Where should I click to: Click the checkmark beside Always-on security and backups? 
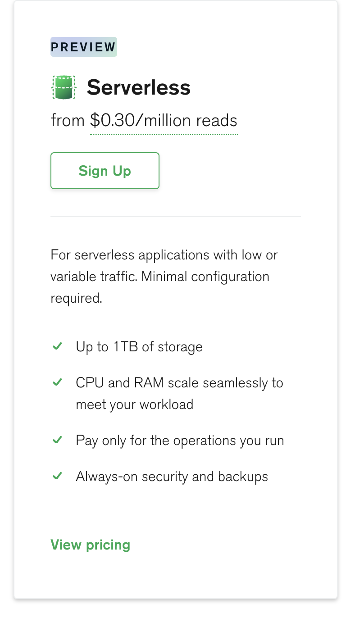57,476
